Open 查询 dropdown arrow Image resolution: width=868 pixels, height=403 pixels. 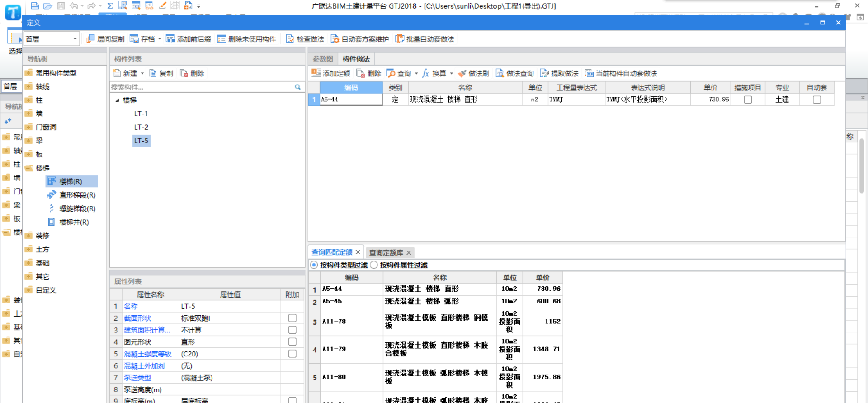pyautogui.click(x=416, y=73)
